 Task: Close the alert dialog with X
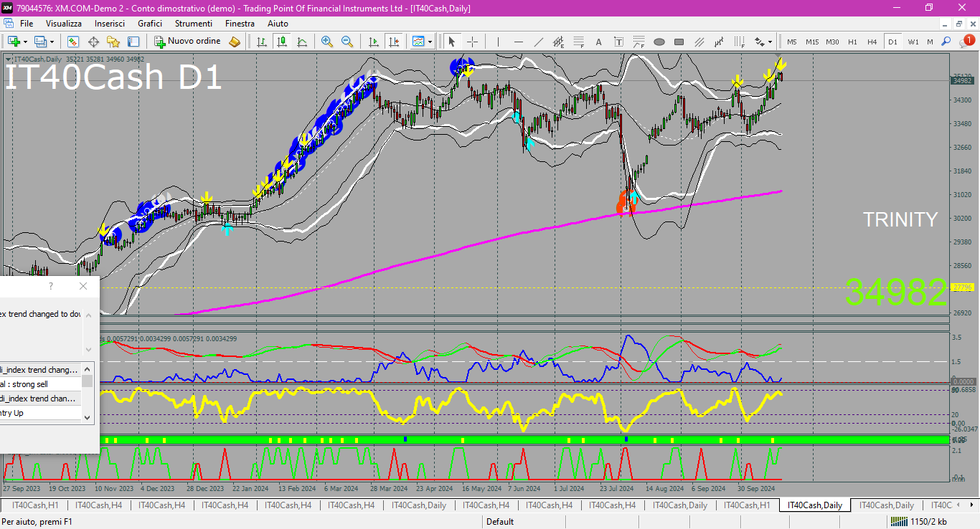pos(83,286)
